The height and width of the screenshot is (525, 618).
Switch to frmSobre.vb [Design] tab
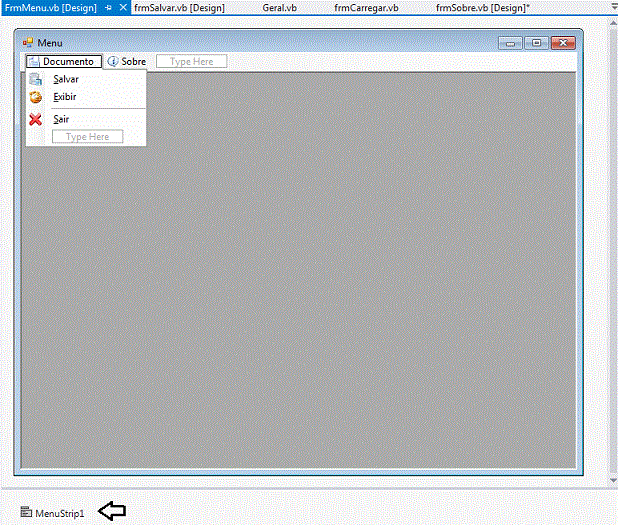point(483,8)
